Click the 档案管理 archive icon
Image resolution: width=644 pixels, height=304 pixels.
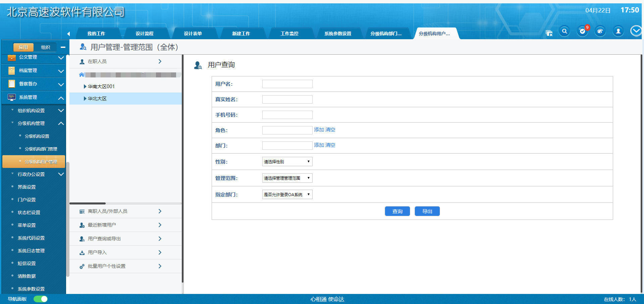pyautogui.click(x=12, y=70)
